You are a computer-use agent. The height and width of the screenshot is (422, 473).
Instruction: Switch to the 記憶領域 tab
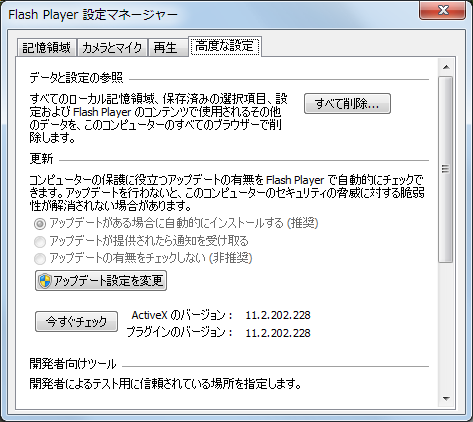47,48
